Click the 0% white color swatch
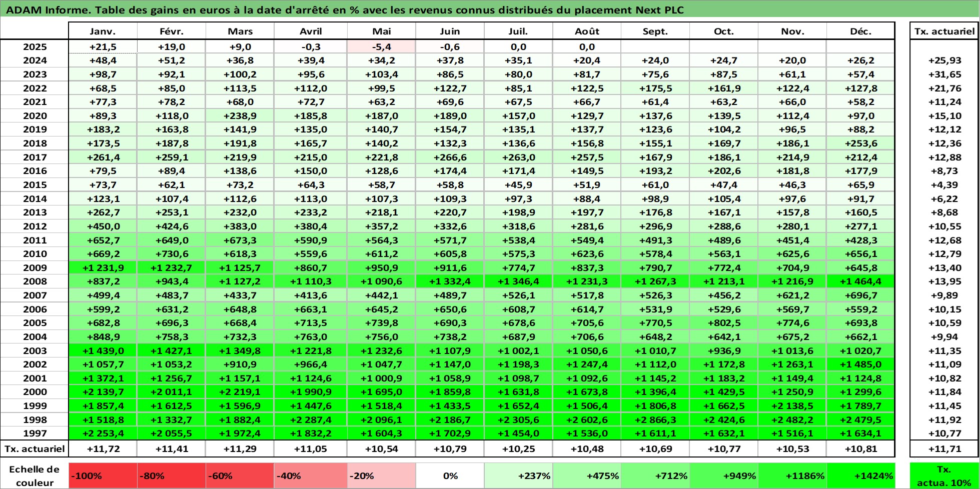Viewport: 980px width, 489px height. click(450, 476)
